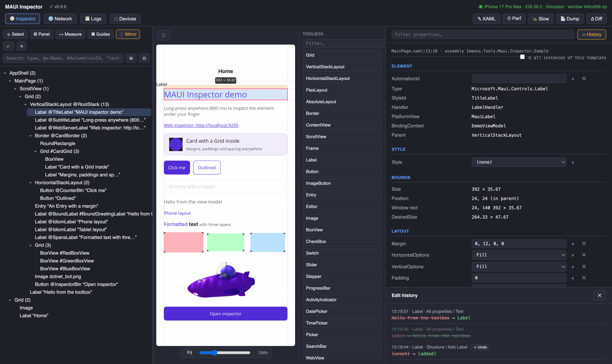
Task: Click the small square button above the preview
Action: pos(164,35)
